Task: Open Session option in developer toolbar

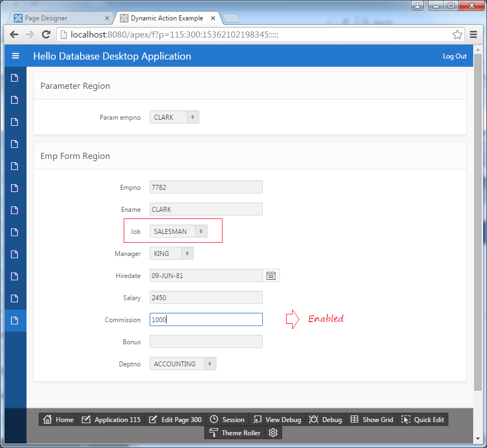Action: coord(227,419)
